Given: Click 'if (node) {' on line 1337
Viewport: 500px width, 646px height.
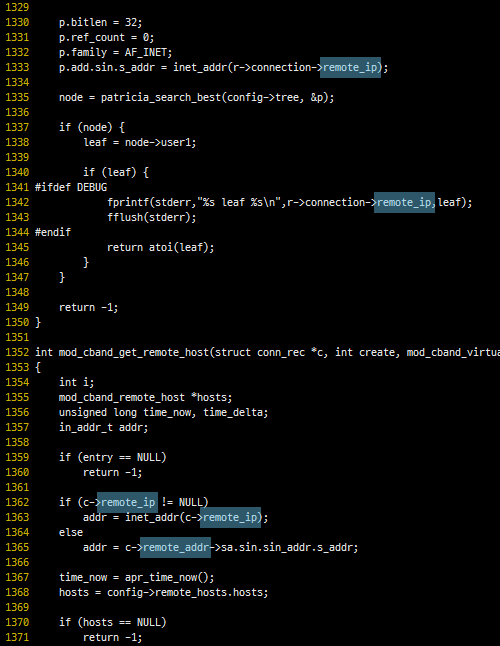Looking at the screenshot, I should pos(92,127).
